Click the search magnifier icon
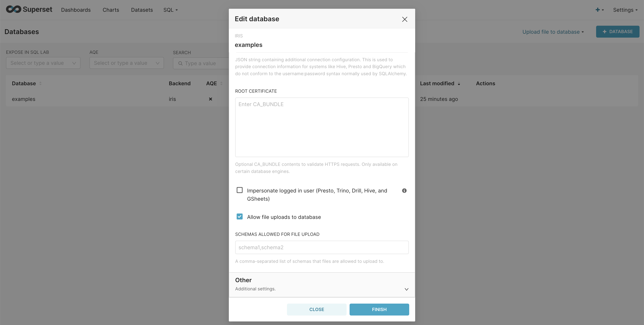The image size is (644, 325). 180,63
